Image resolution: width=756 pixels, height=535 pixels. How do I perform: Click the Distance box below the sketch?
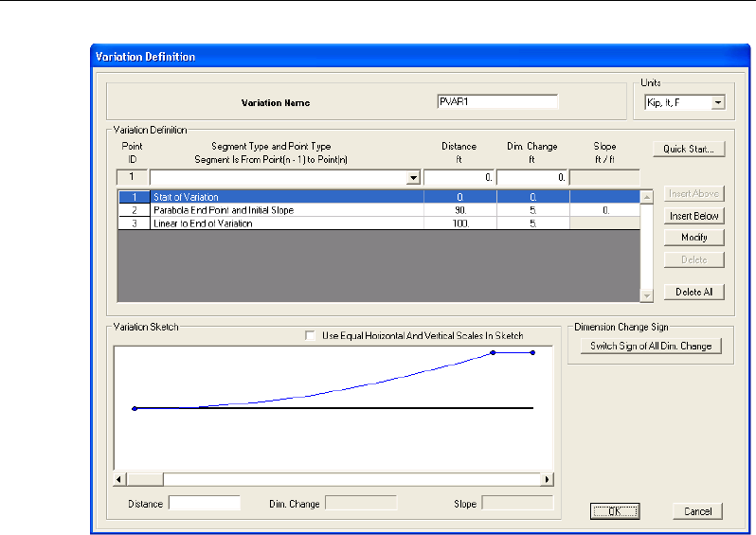click(205, 503)
